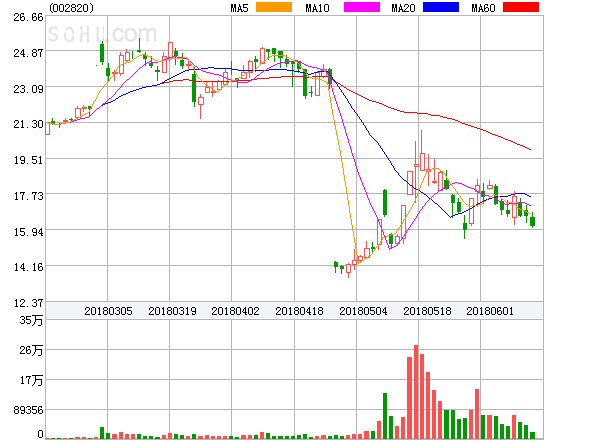The image size is (600, 440).
Task: Click the 26万 volume axis label
Action: pos(31,350)
